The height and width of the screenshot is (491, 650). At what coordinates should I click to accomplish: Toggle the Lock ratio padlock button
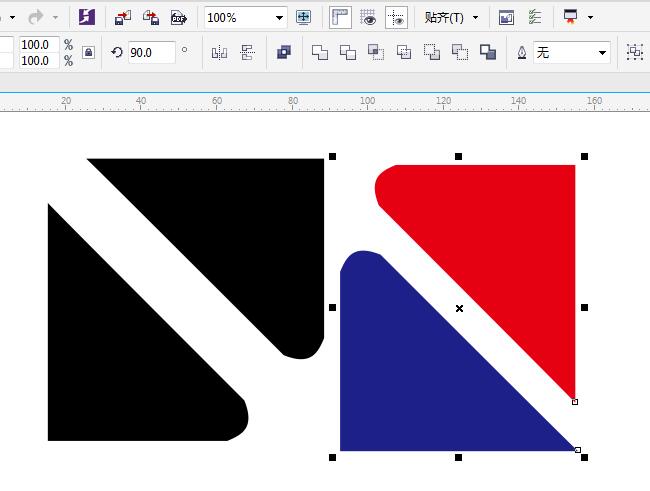pyautogui.click(x=88, y=52)
